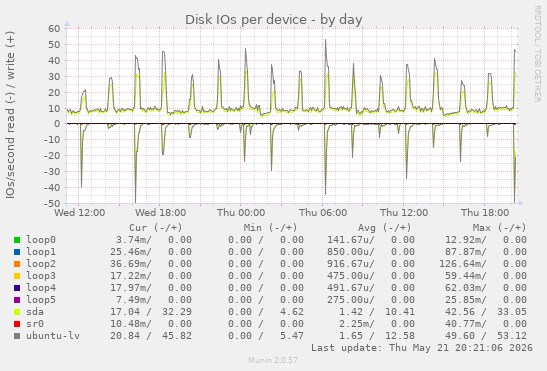
Task: Click the 'Max (-/+)' column header
Action: pyautogui.click(x=499, y=228)
